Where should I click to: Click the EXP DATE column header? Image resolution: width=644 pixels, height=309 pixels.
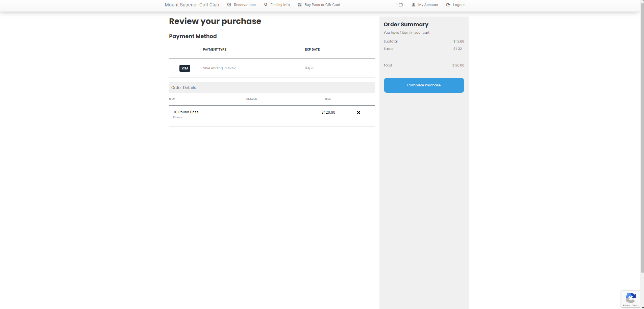[x=312, y=50]
